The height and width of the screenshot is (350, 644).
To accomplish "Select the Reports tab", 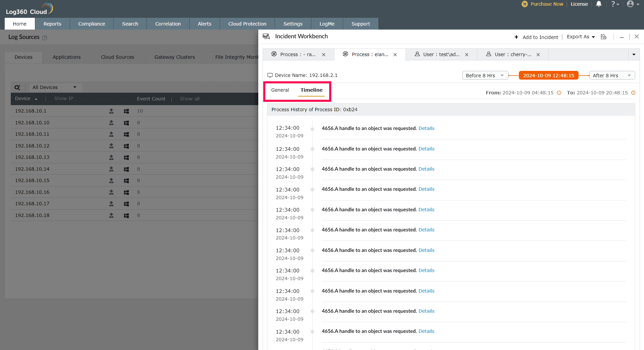I will click(x=52, y=24).
